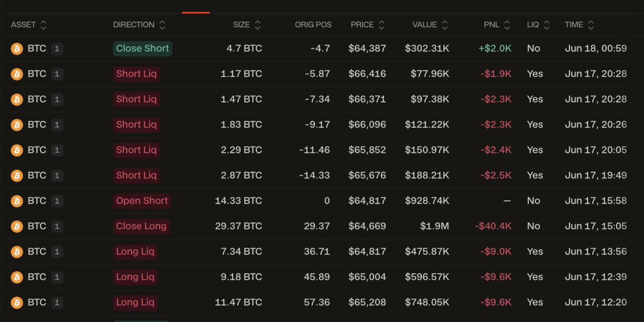Viewport: 644px width, 322px height.
Task: Select Short Liq tag at price $66,416
Action: 136,74
